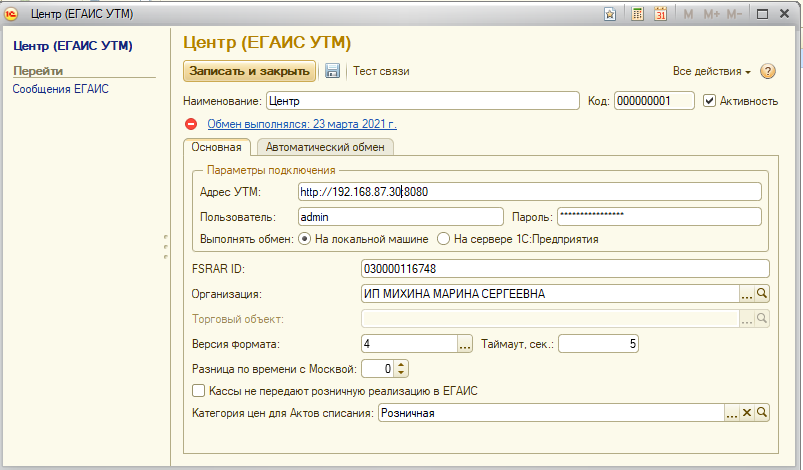This screenshot has height=470, width=803.
Task: Open organization magnifier search icon
Action: (x=762, y=293)
